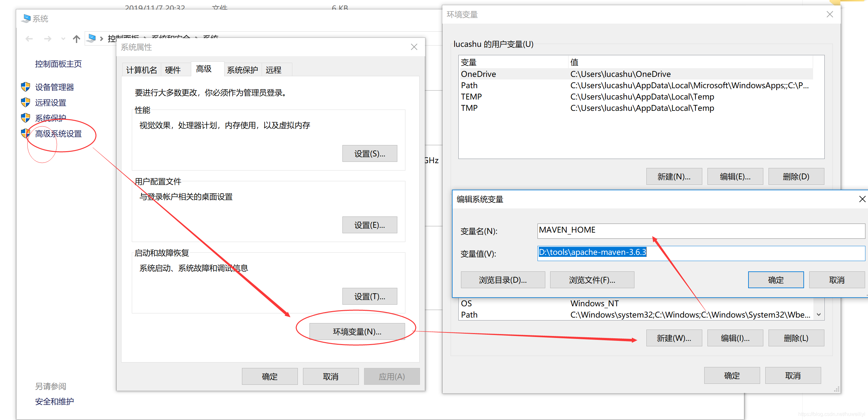Viewport: 868px width, 420px height.
Task: Click user variables 删除(D) button
Action: coord(796,176)
